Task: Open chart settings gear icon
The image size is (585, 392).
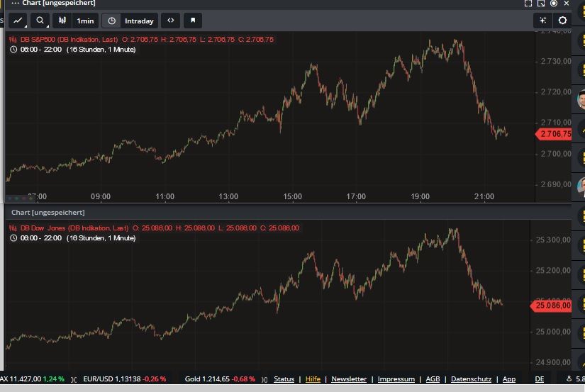Action: [x=563, y=21]
